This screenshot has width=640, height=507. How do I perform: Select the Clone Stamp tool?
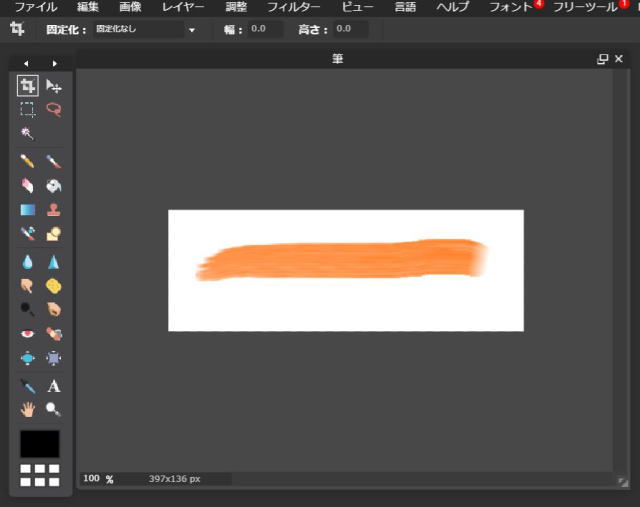[53, 210]
